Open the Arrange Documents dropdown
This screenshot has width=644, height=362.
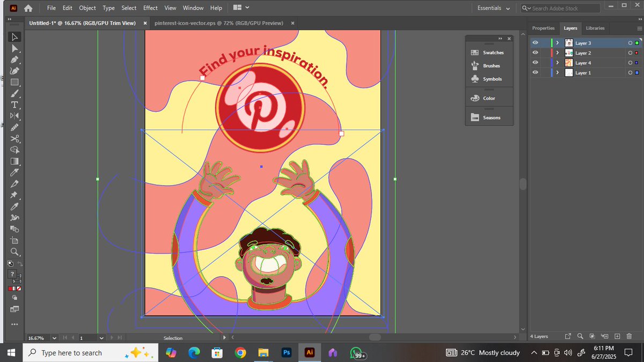[x=242, y=8]
